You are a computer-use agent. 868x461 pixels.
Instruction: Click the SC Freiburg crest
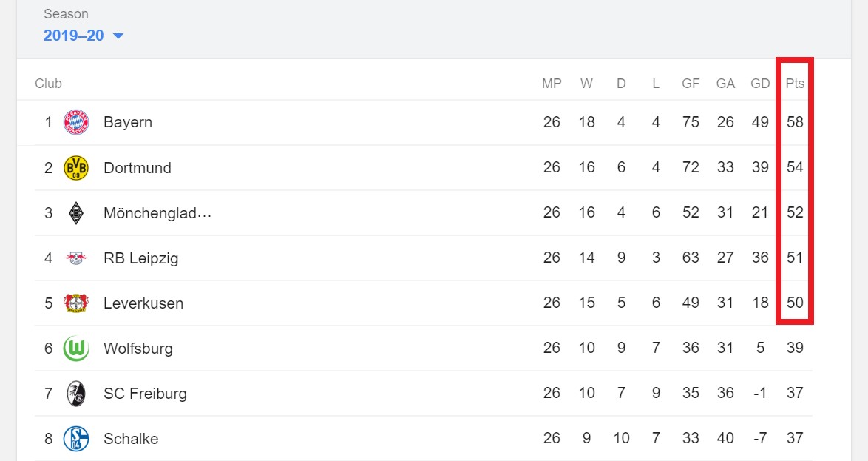coord(76,394)
